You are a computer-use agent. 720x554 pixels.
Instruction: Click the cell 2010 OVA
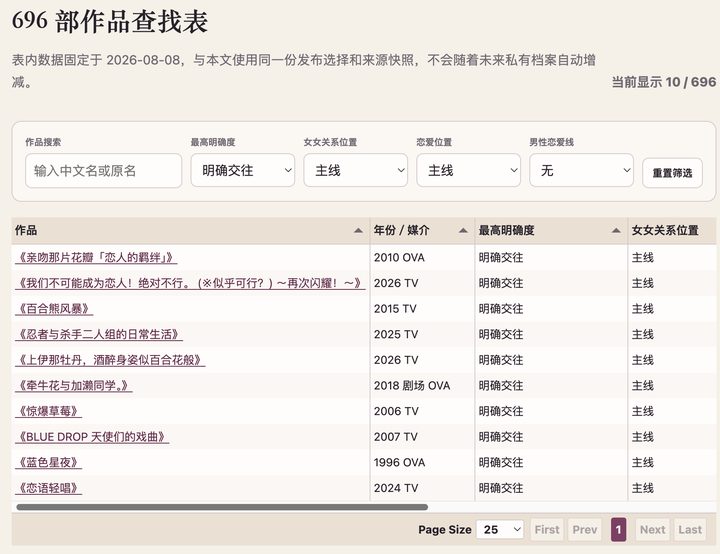[x=422, y=257]
